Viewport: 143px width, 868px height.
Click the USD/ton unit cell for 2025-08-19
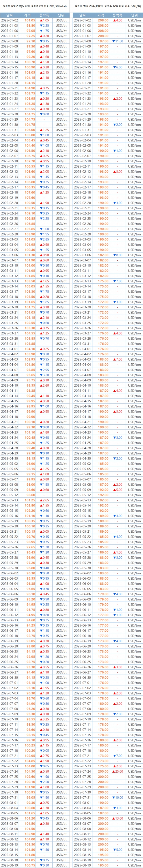[134, 865]
